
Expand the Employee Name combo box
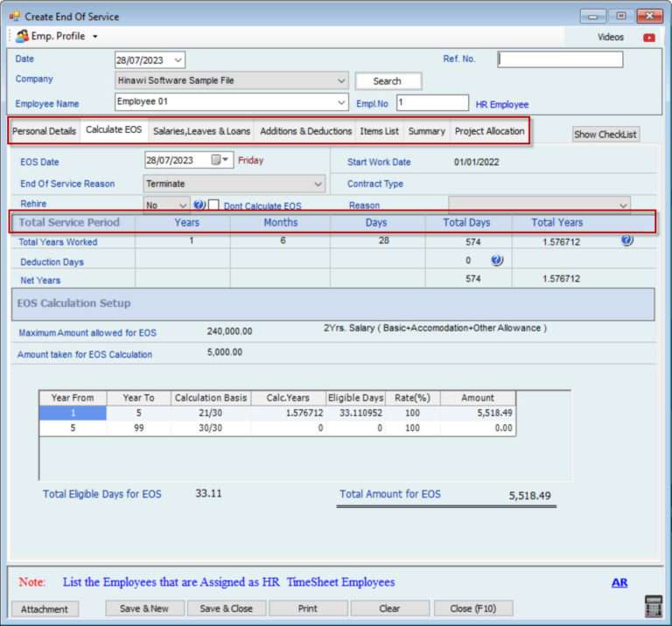[340, 102]
